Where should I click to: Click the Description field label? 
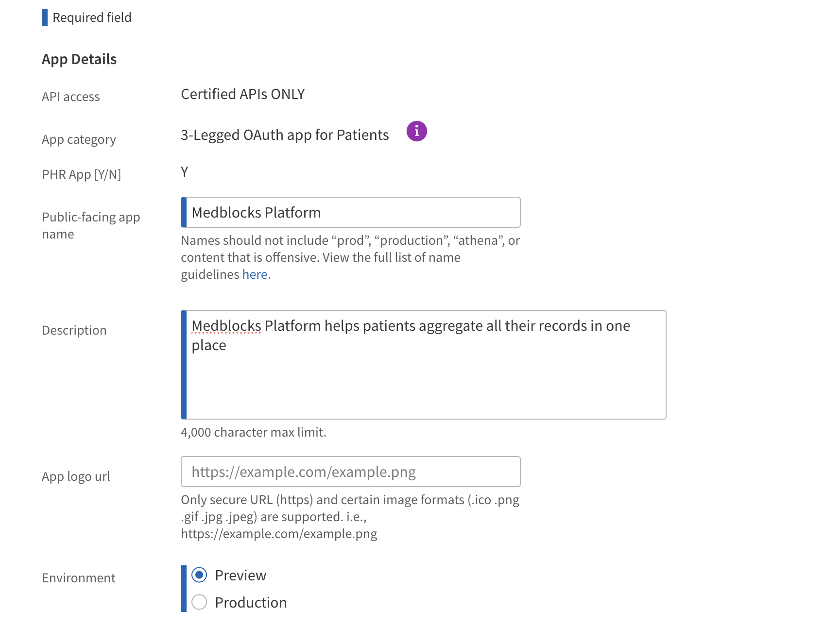[x=74, y=330]
